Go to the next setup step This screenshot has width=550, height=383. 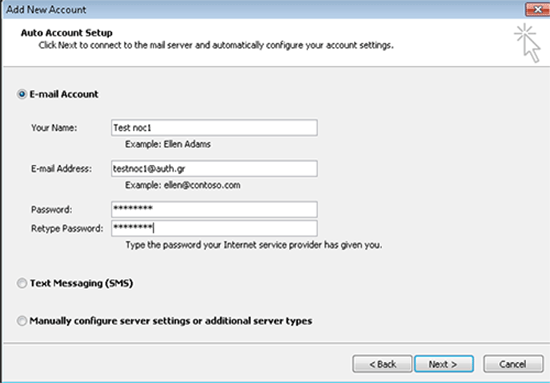pos(444,364)
